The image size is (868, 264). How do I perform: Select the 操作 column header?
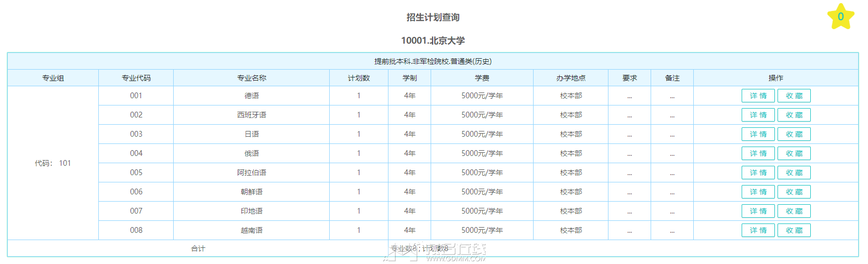pyautogui.click(x=775, y=78)
